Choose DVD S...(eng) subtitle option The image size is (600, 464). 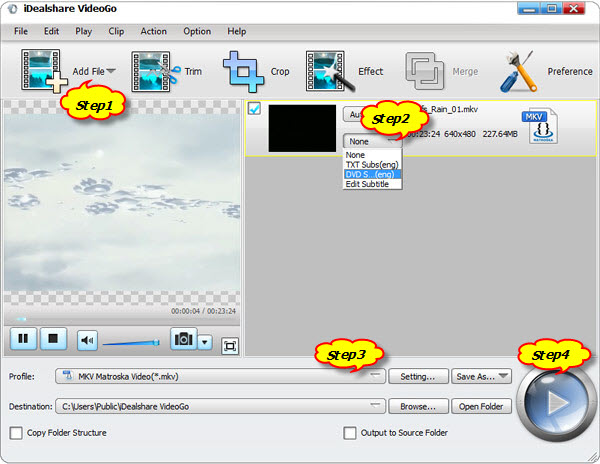[x=372, y=174]
